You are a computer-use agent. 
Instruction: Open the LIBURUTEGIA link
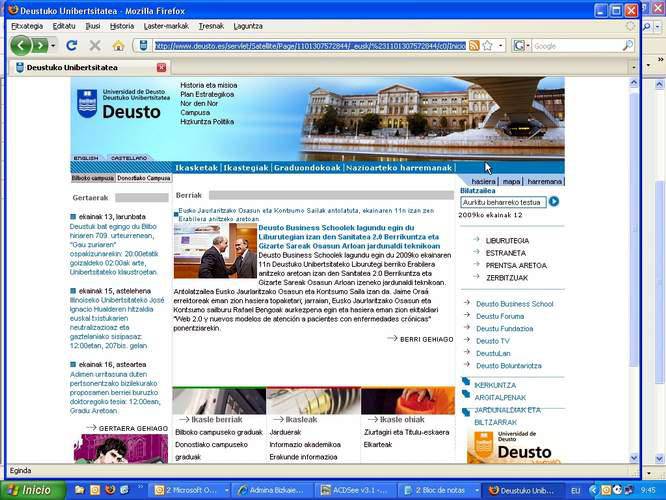pos(507,241)
